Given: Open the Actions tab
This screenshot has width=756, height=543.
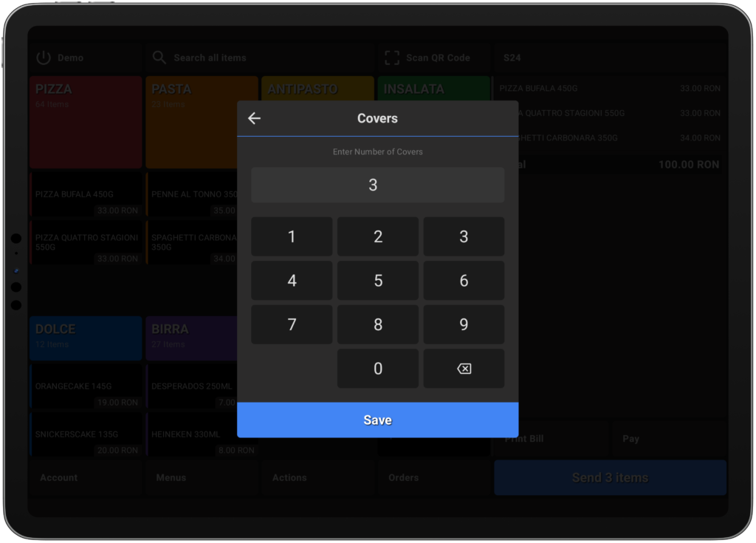Looking at the screenshot, I should click(x=317, y=478).
